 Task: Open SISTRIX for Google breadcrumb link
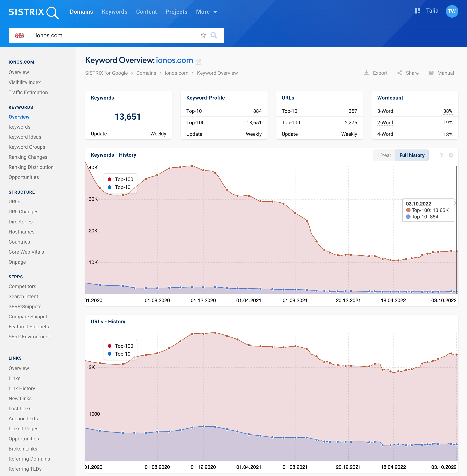107,73
